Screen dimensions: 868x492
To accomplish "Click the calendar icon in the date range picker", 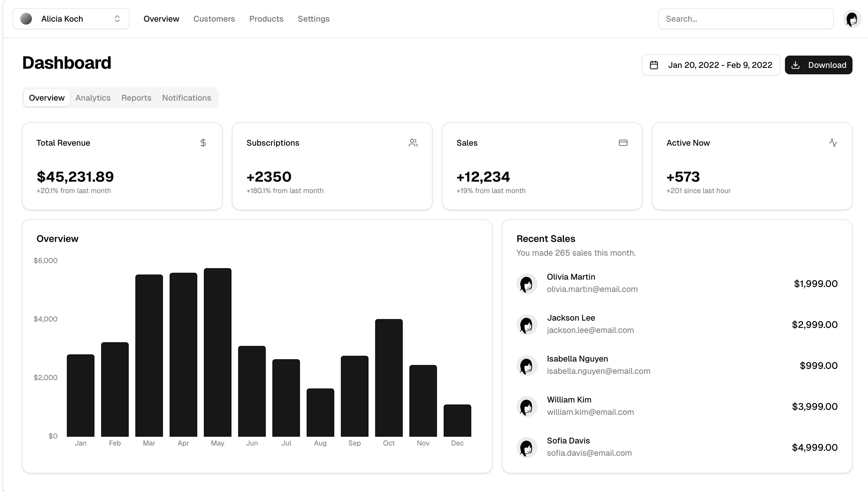I will 654,65.
